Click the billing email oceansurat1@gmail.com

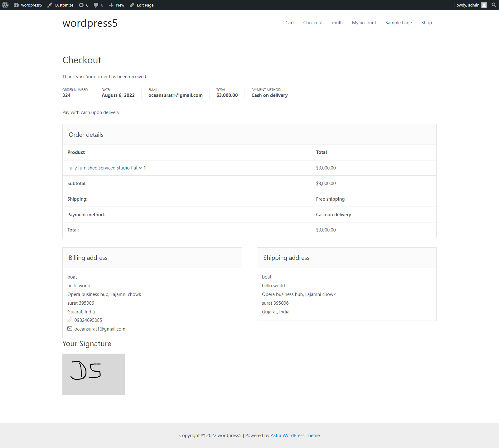coord(100,329)
